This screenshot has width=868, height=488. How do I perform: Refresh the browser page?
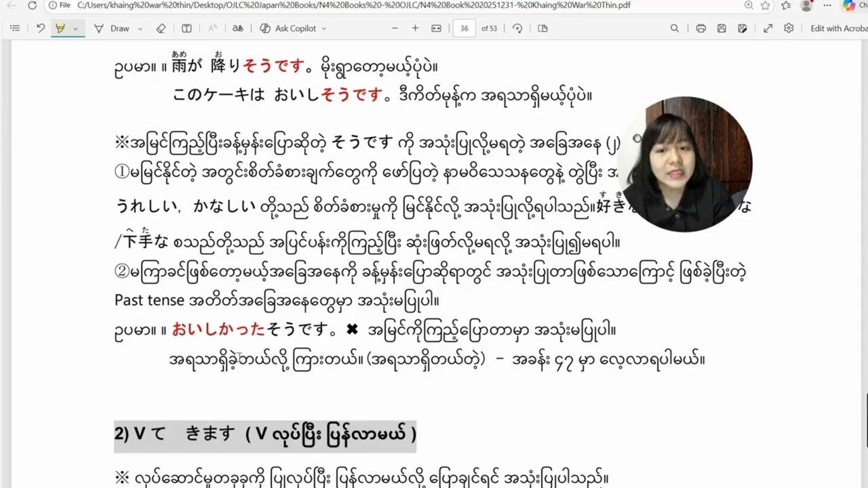click(x=33, y=5)
